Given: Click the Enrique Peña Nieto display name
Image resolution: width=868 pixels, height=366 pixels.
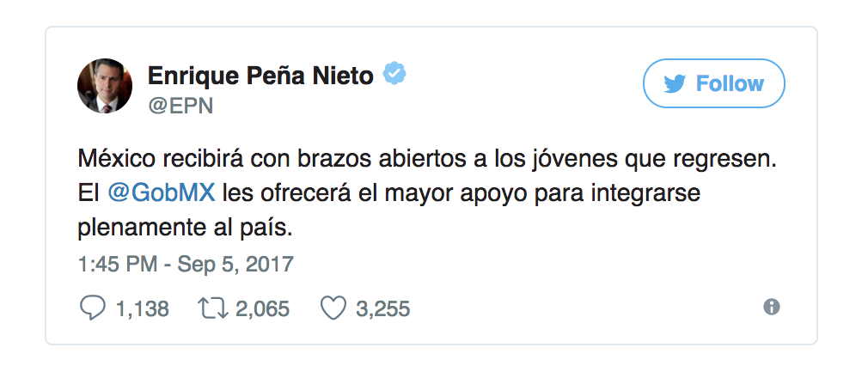Looking at the screenshot, I should [x=260, y=76].
